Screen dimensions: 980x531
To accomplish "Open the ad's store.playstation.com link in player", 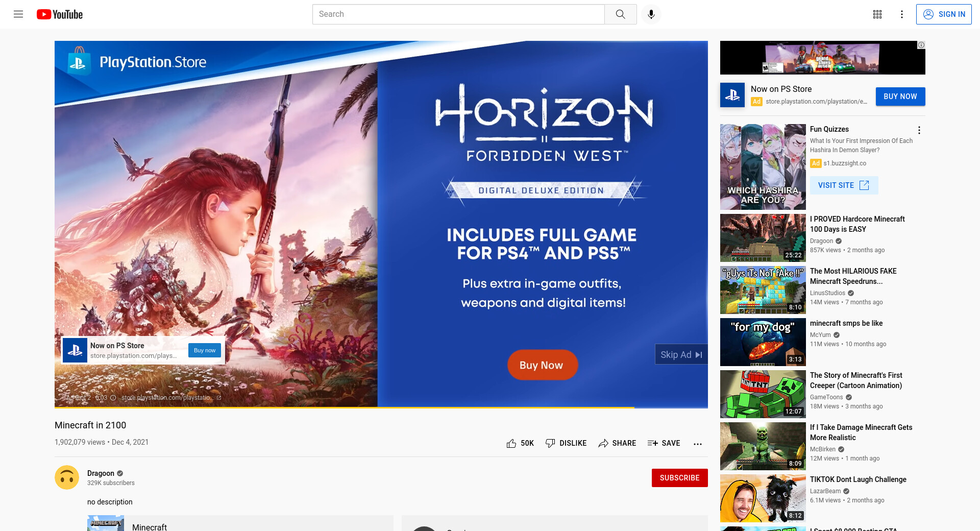I will pyautogui.click(x=167, y=398).
